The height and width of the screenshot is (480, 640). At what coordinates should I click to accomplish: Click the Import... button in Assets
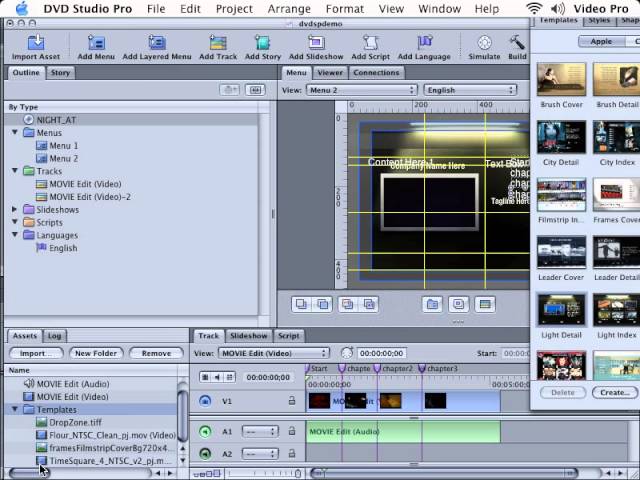(x=36, y=353)
